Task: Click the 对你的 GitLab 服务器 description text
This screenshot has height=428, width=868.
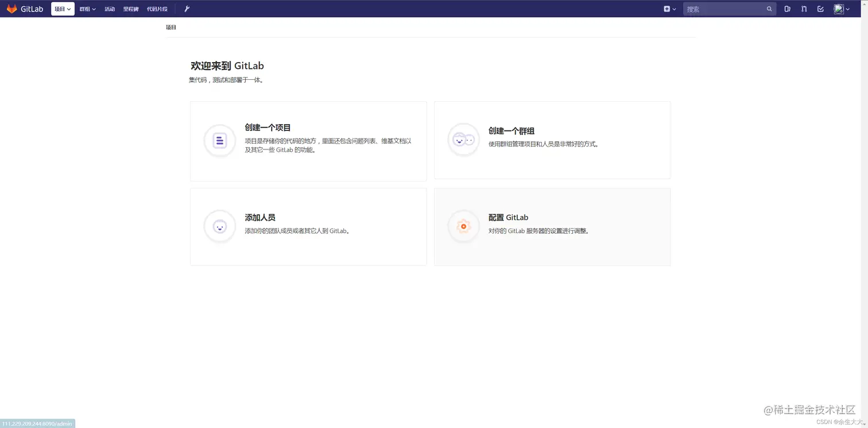Action: tap(539, 231)
